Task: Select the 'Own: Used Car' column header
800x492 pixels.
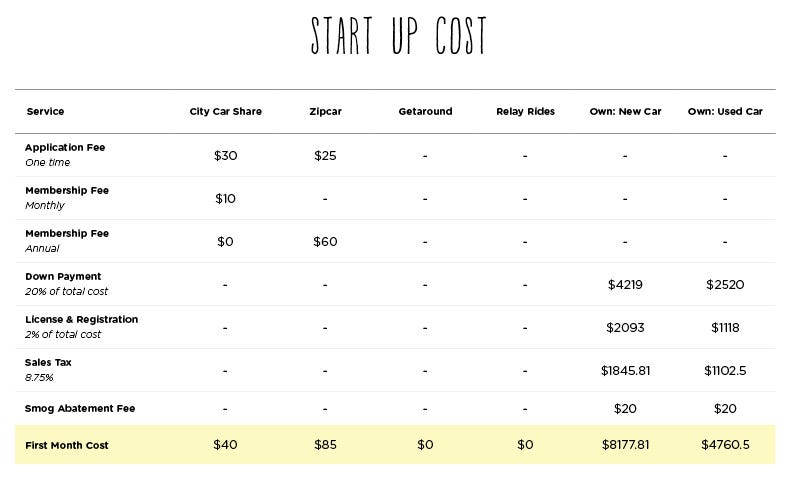Action: [725, 111]
